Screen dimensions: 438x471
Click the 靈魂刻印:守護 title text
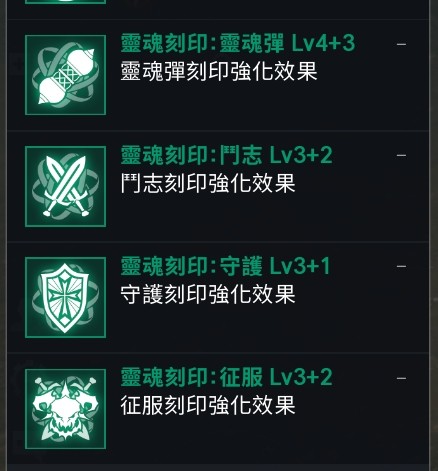point(191,266)
